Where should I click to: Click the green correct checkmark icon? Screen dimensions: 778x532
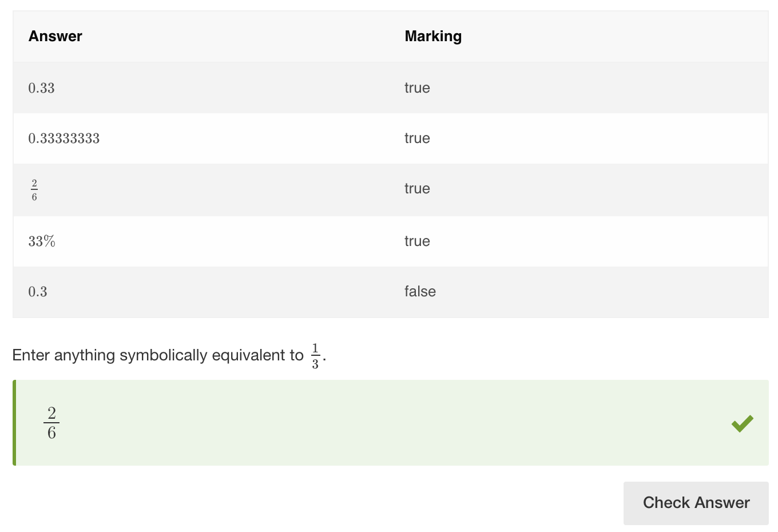(742, 423)
